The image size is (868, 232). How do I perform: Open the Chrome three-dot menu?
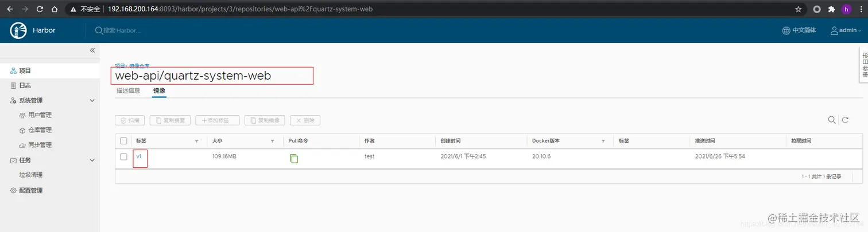point(861,9)
